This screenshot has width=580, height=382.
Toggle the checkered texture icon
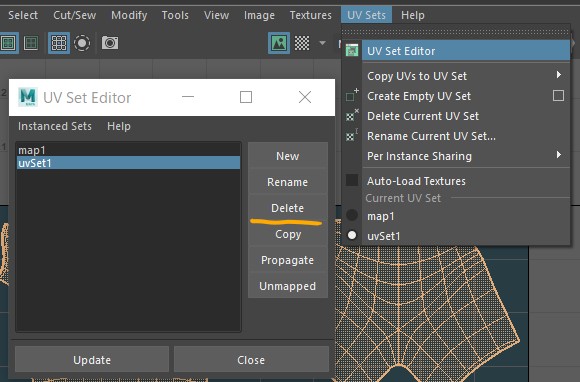coord(302,43)
